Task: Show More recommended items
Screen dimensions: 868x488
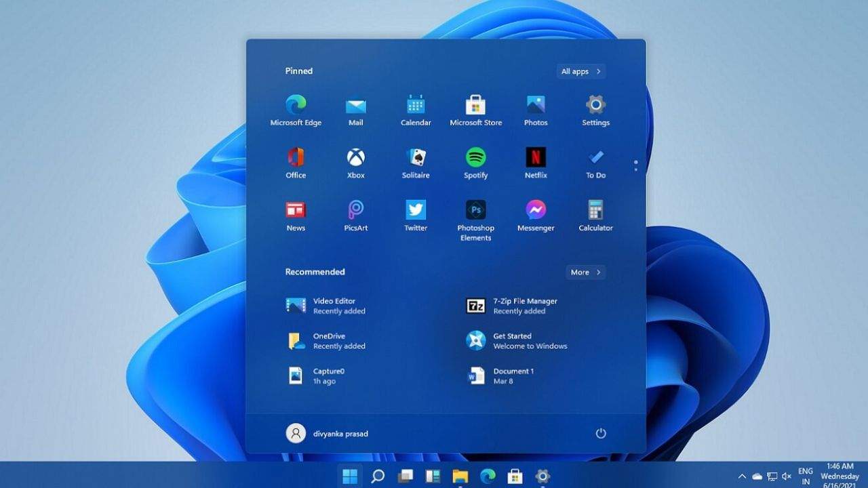Action: 586,272
